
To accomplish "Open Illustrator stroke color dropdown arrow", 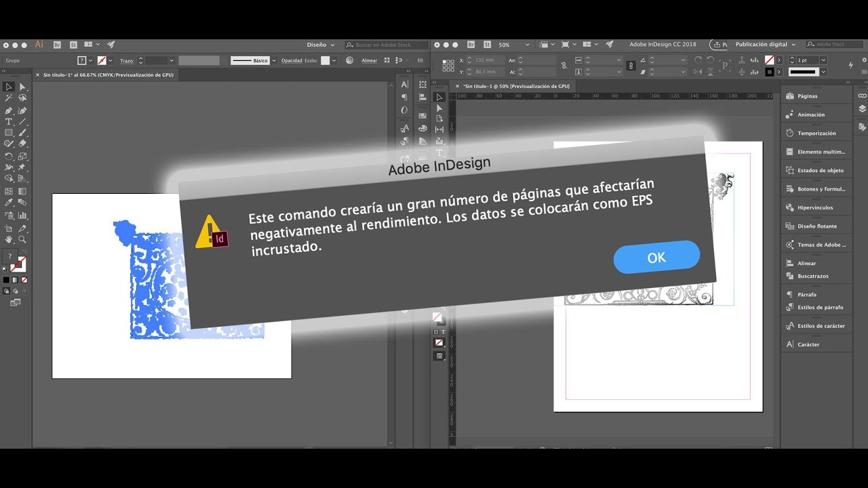I will (x=111, y=60).
